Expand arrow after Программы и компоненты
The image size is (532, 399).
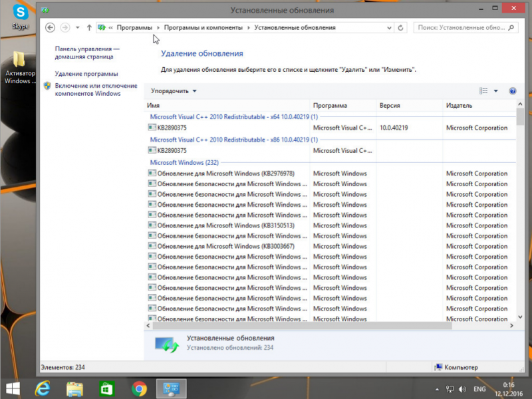tap(249, 28)
